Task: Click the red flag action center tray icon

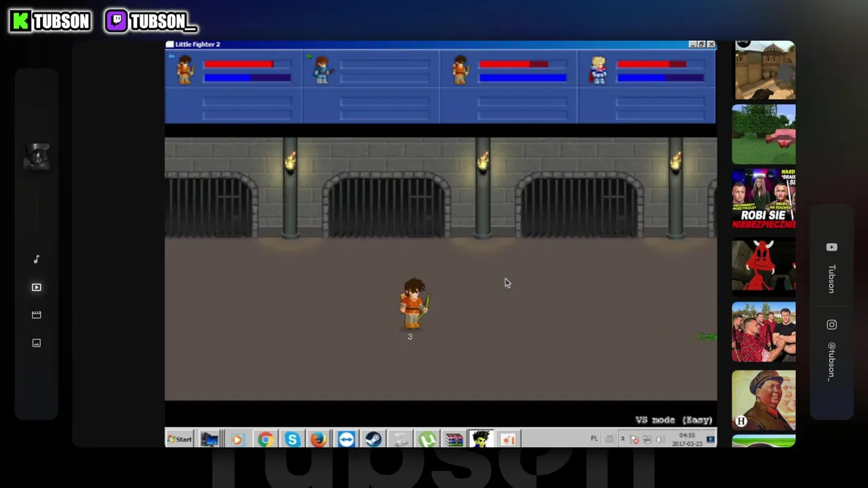Action: click(635, 439)
